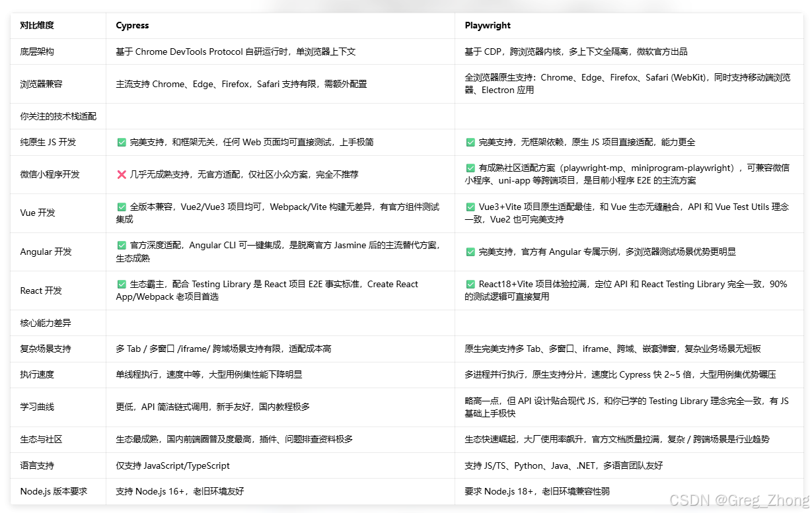Click the 语言支持 row label
The image size is (812, 513).
click(37, 465)
